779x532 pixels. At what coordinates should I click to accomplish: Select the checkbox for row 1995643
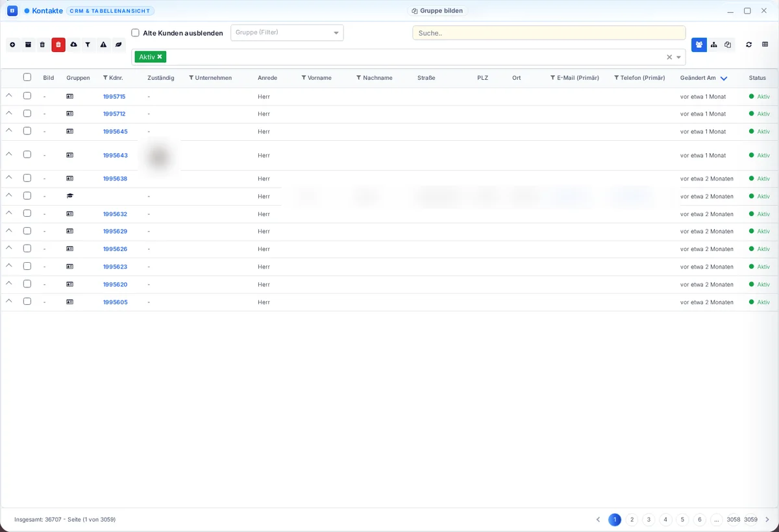pyautogui.click(x=27, y=154)
